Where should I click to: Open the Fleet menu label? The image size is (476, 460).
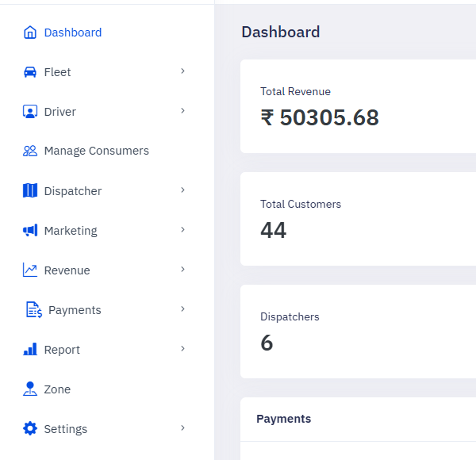tap(57, 72)
